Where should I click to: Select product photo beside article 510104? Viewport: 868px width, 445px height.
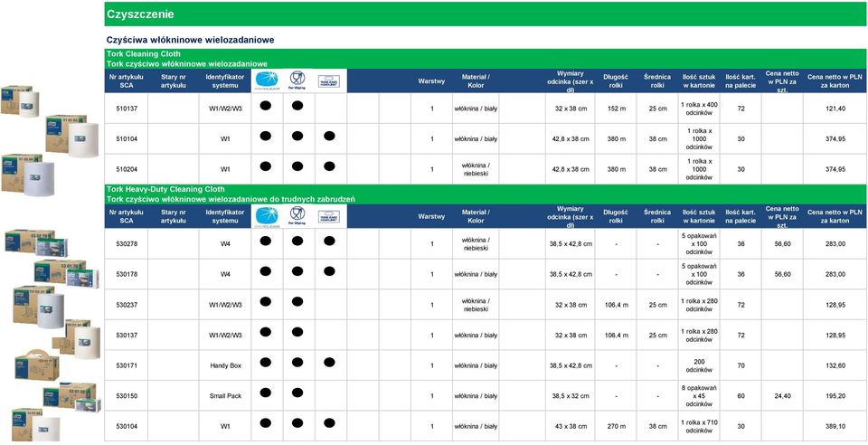point(72,136)
